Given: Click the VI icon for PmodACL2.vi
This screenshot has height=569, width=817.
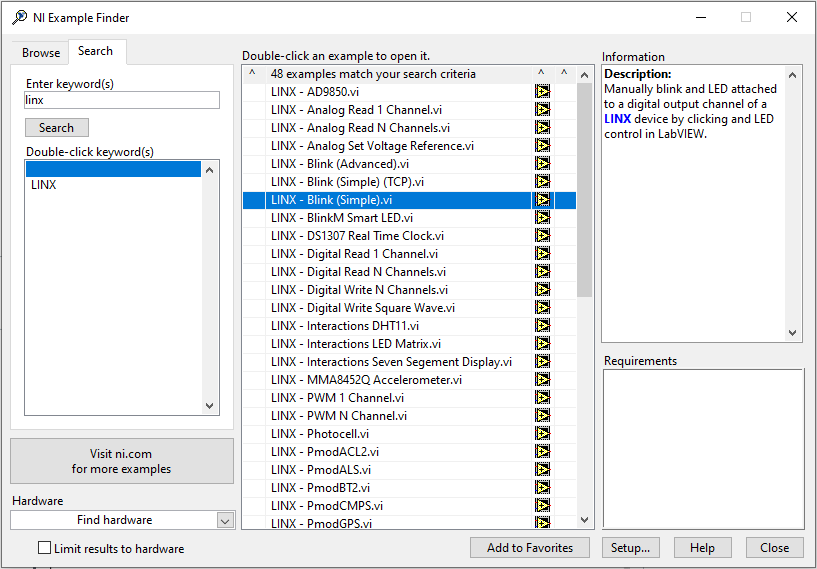Looking at the screenshot, I should (x=542, y=452).
